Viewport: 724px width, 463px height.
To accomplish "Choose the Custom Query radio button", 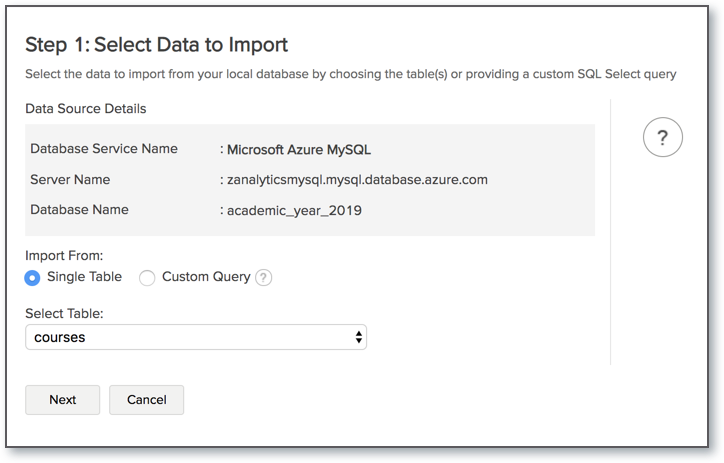I will click(x=147, y=278).
